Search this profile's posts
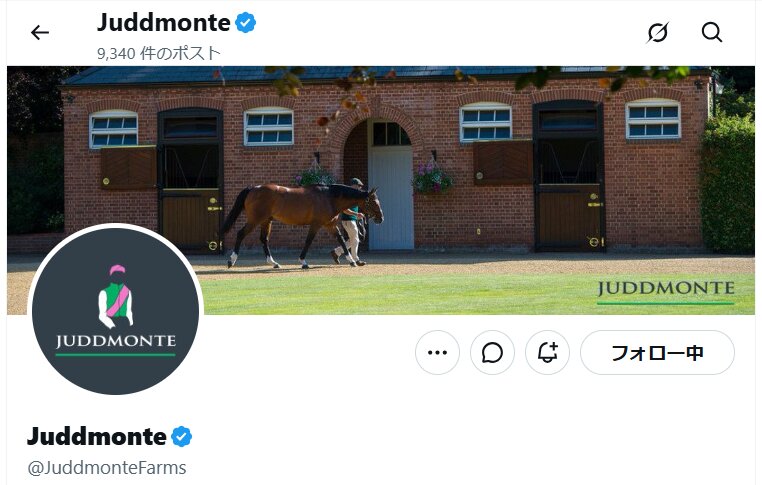Image resolution: width=762 pixels, height=485 pixels. pos(712,33)
